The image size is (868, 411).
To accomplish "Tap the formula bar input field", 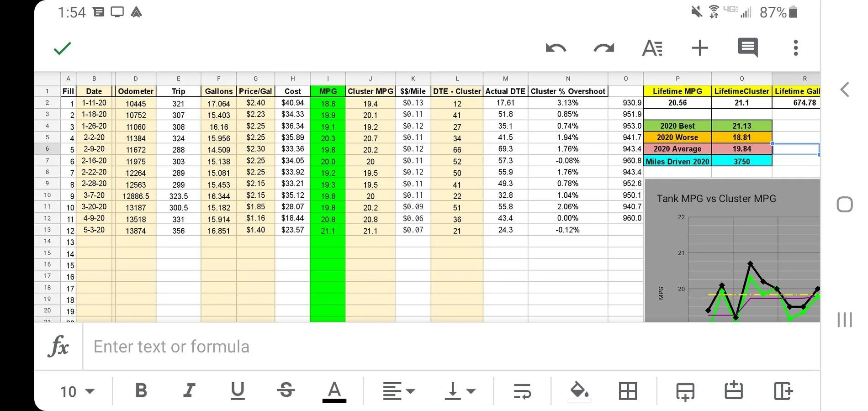I will tap(451, 347).
